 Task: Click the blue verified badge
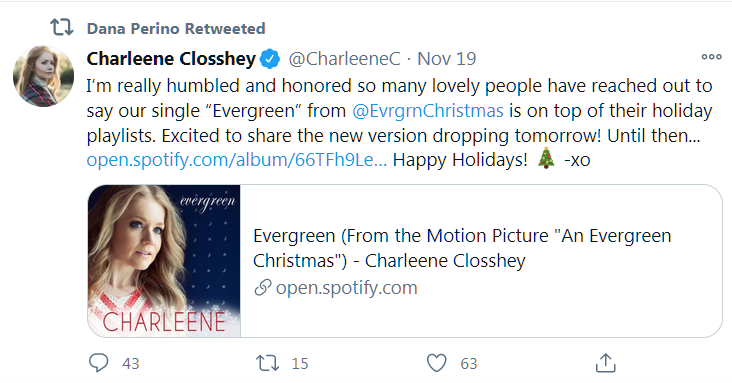pyautogui.click(x=270, y=59)
